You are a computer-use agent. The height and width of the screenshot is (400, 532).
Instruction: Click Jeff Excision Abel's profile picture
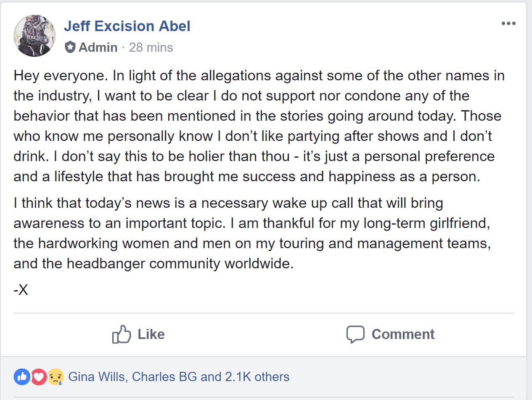[34, 36]
